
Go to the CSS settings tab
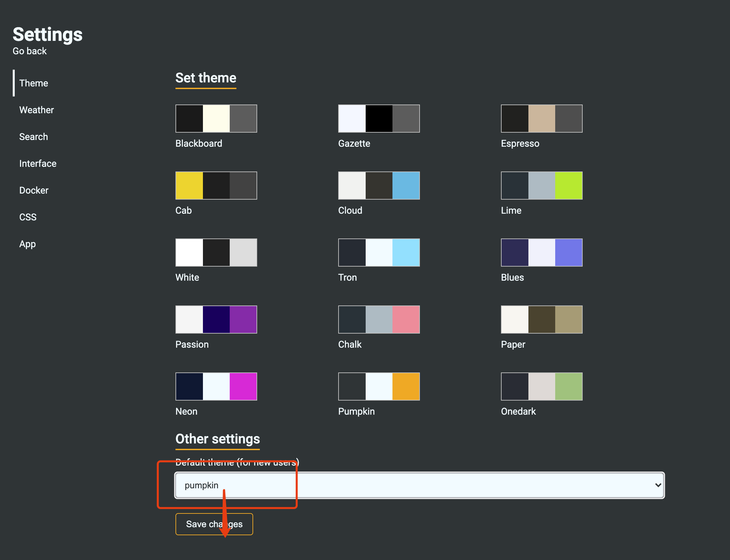click(x=28, y=217)
